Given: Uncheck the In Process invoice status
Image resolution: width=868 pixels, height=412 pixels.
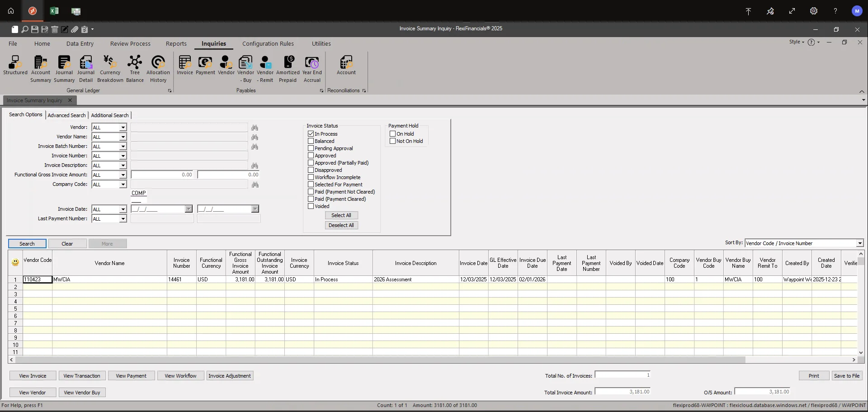Looking at the screenshot, I should [311, 133].
